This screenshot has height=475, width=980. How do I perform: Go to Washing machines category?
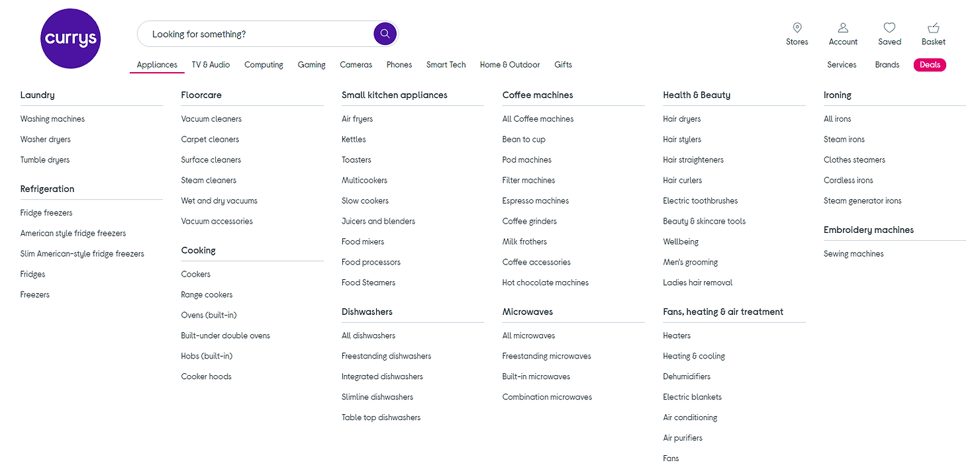[x=52, y=119]
